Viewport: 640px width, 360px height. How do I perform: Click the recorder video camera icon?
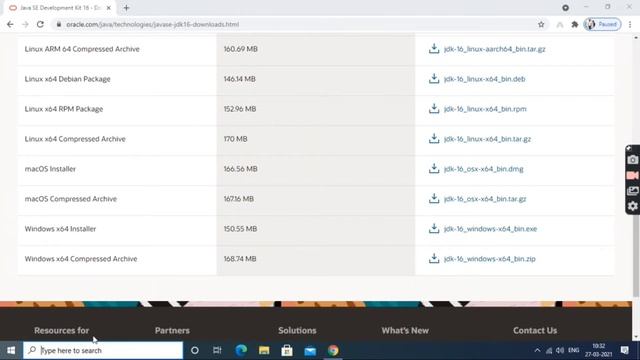[x=633, y=175]
